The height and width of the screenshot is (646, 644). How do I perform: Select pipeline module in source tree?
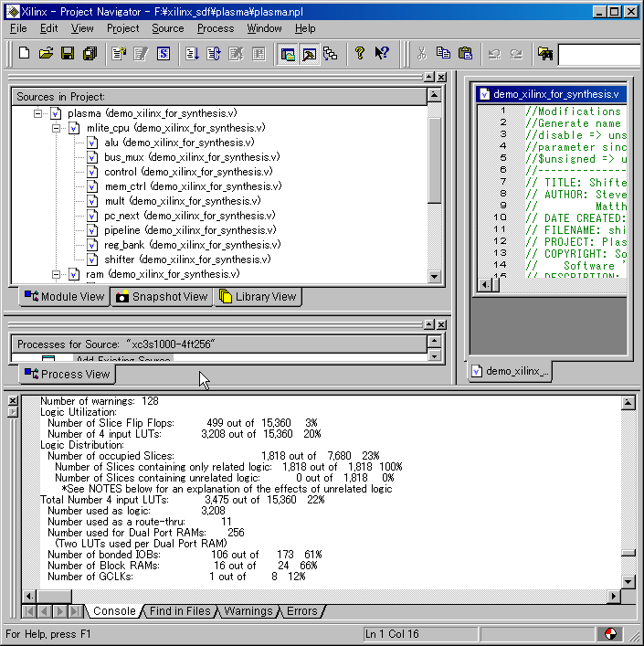click(x=182, y=230)
